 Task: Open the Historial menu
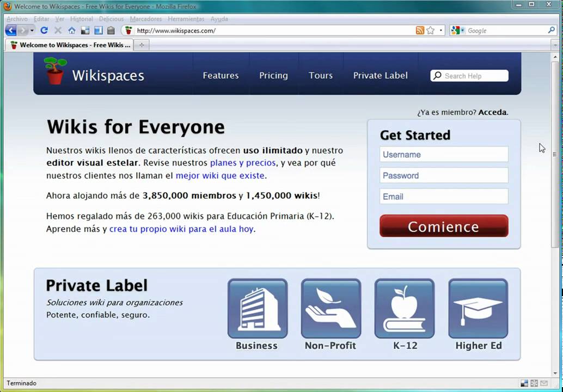(82, 19)
